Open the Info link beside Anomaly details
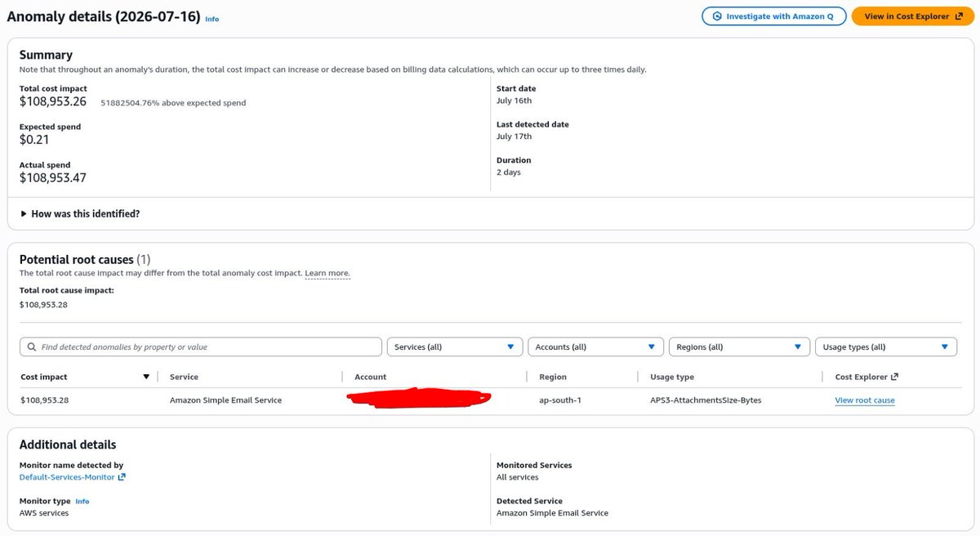The width and height of the screenshot is (980, 536). pos(212,19)
